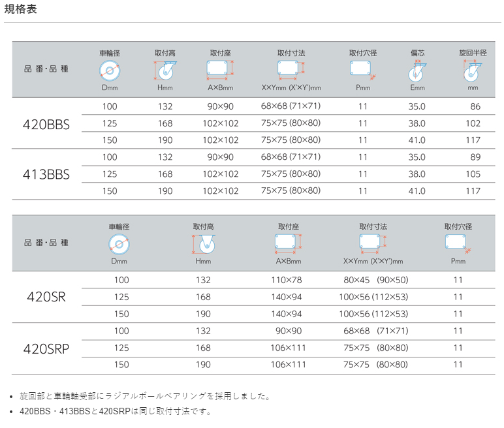Image resolution: width=504 pixels, height=428 pixels.
Task: Click the note about radial ball bearings
Action: click(x=145, y=396)
